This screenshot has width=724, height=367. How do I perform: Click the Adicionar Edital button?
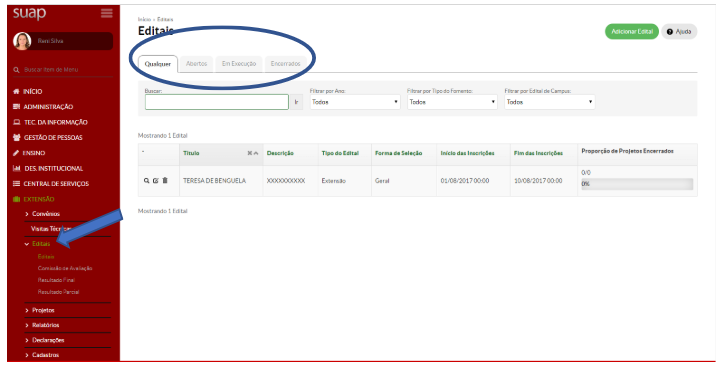click(632, 31)
